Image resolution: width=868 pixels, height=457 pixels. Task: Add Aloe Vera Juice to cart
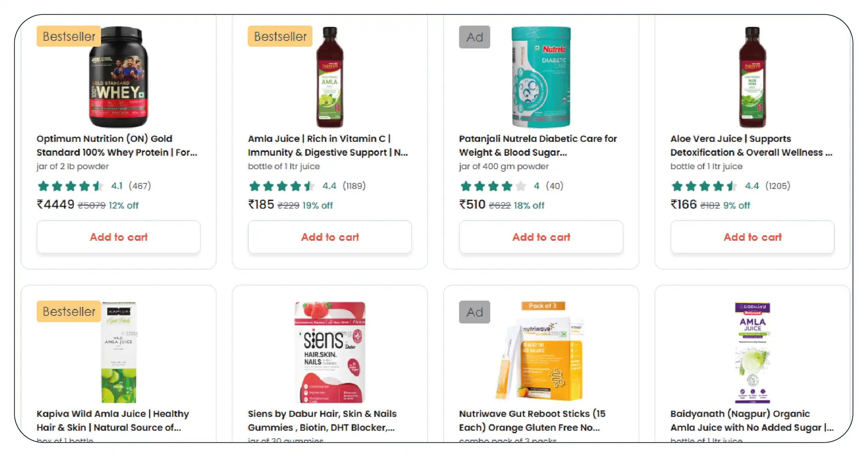tap(752, 237)
